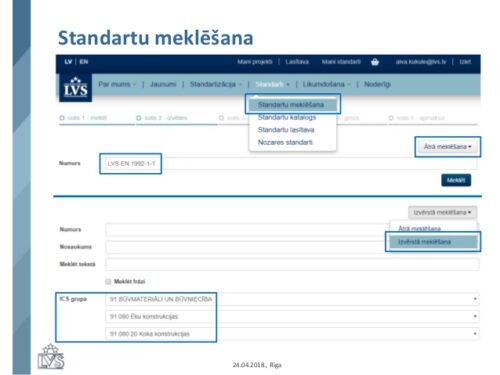Open 'Mani standarti' in the top bar
The image size is (500, 375).
click(x=341, y=62)
